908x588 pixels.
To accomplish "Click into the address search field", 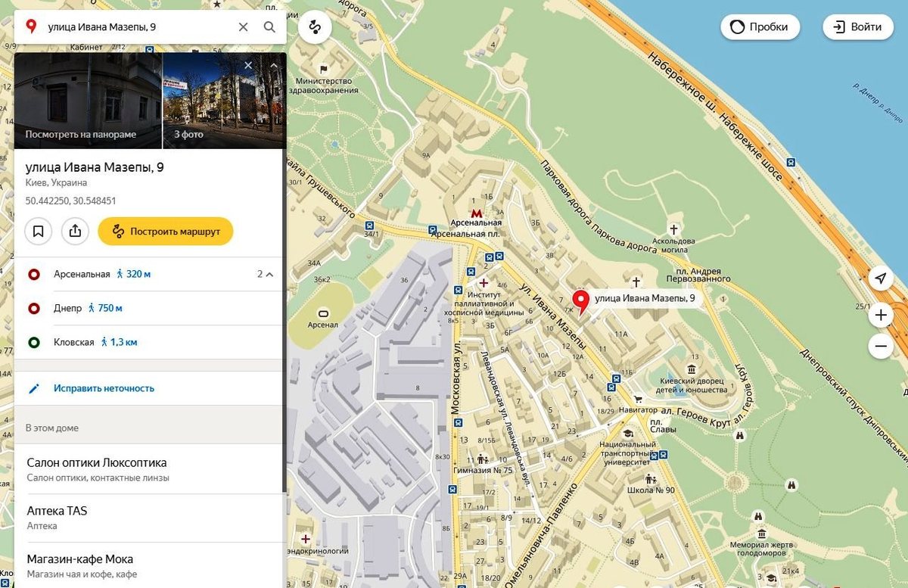I will tap(136, 27).
